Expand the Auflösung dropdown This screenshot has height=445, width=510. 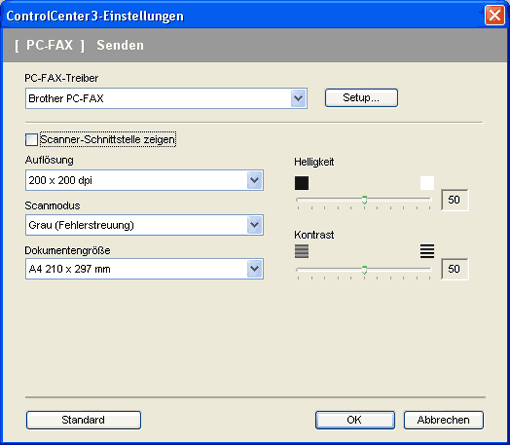coord(255,180)
